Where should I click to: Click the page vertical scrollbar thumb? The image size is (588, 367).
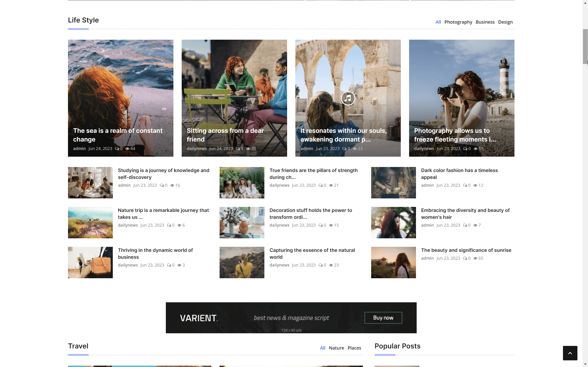click(x=585, y=46)
